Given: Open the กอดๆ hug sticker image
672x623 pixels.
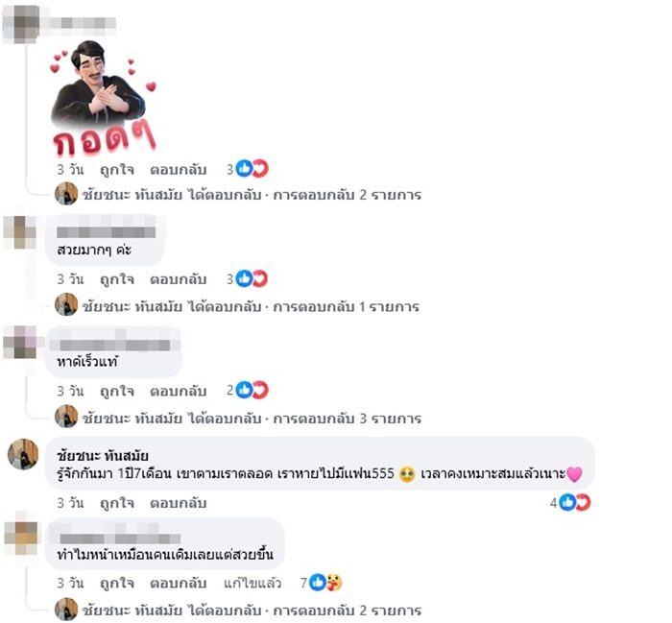Looking at the screenshot, I should click(x=103, y=98).
